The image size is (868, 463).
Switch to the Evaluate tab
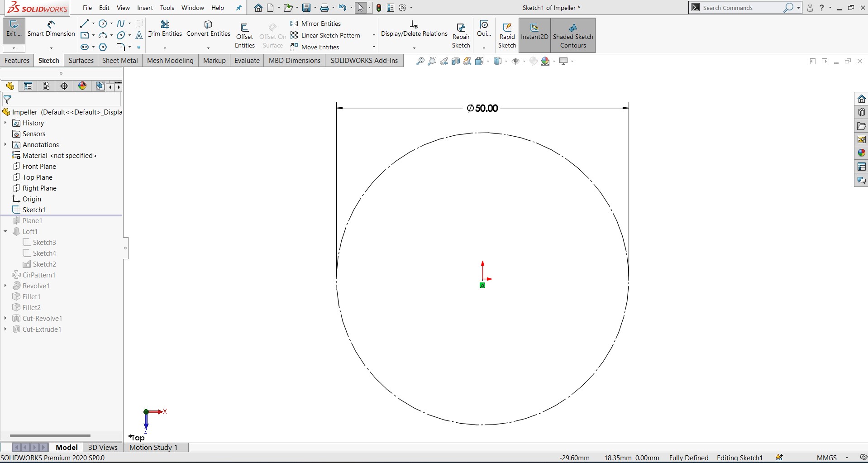[247, 61]
